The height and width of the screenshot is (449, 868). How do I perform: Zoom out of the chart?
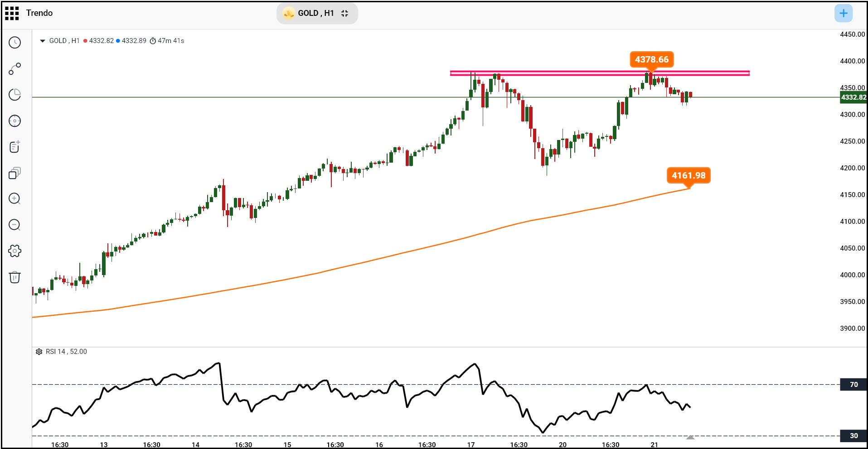click(x=15, y=225)
